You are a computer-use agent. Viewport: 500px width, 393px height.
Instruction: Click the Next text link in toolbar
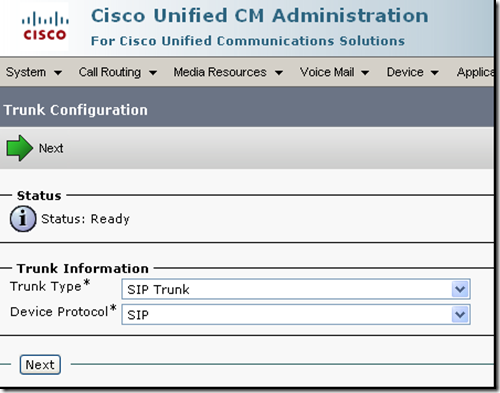tap(51, 148)
